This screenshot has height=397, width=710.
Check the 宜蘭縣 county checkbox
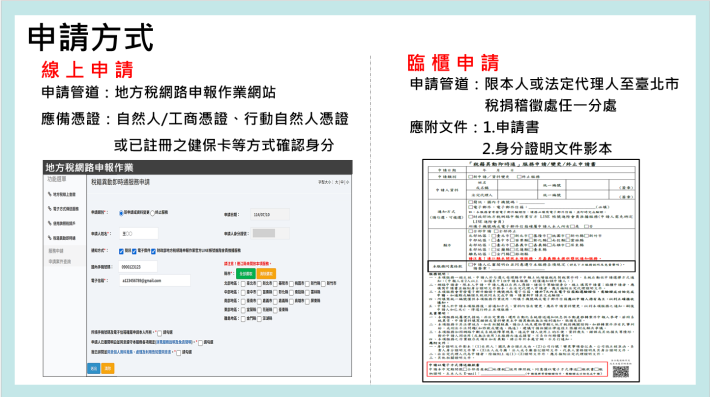243,310
